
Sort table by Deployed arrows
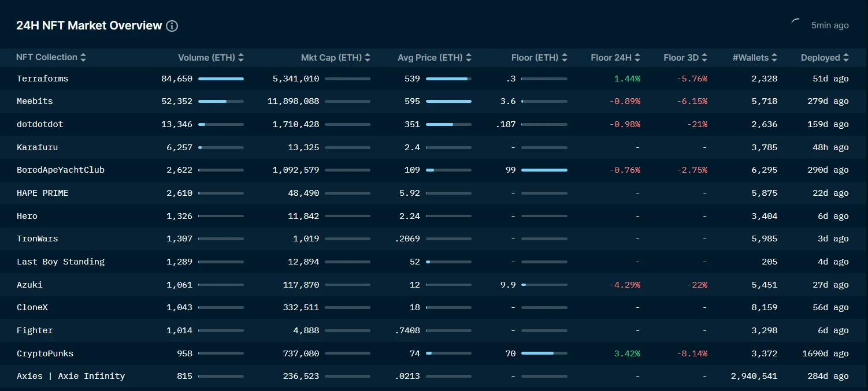pyautogui.click(x=846, y=58)
